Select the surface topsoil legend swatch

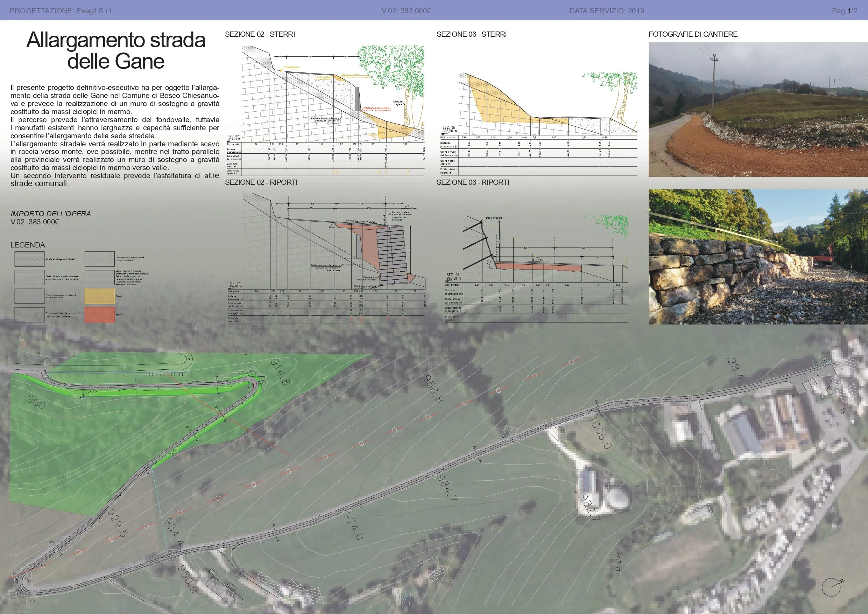point(29,315)
